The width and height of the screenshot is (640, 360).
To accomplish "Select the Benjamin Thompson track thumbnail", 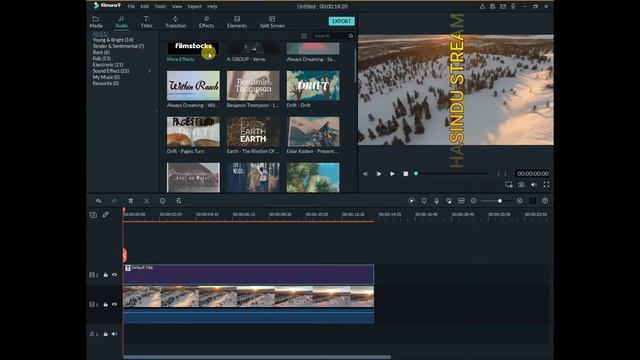I will click(x=253, y=86).
